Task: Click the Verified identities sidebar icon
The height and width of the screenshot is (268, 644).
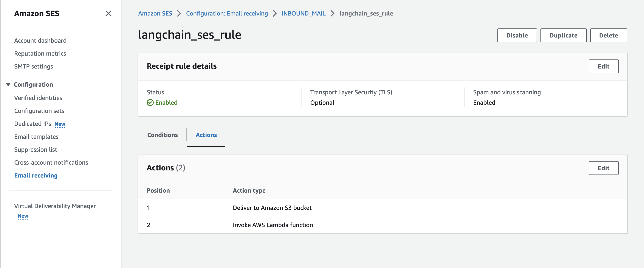Action: click(38, 97)
